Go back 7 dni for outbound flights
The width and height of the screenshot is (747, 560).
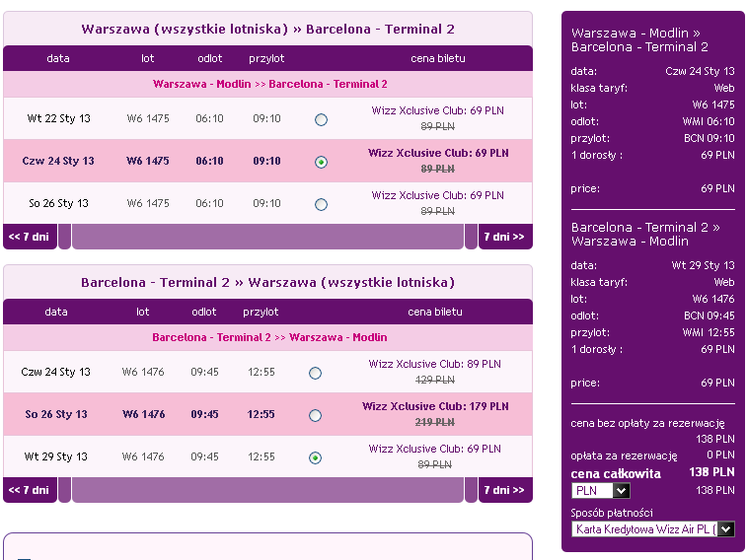click(x=30, y=237)
